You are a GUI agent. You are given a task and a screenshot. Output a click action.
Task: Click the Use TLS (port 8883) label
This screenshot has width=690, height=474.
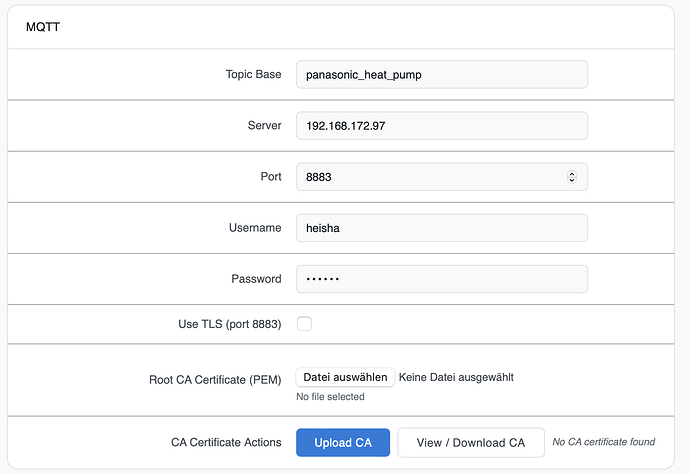pos(230,324)
